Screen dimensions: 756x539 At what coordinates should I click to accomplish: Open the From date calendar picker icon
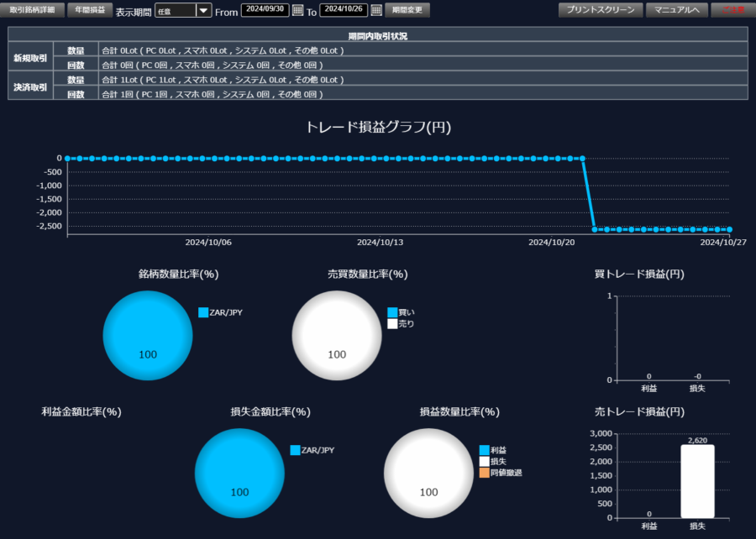pos(298,10)
